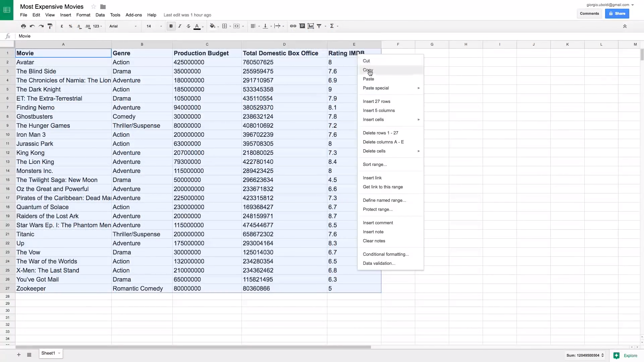Insert a chart
The height and width of the screenshot is (362, 644).
[311, 26]
